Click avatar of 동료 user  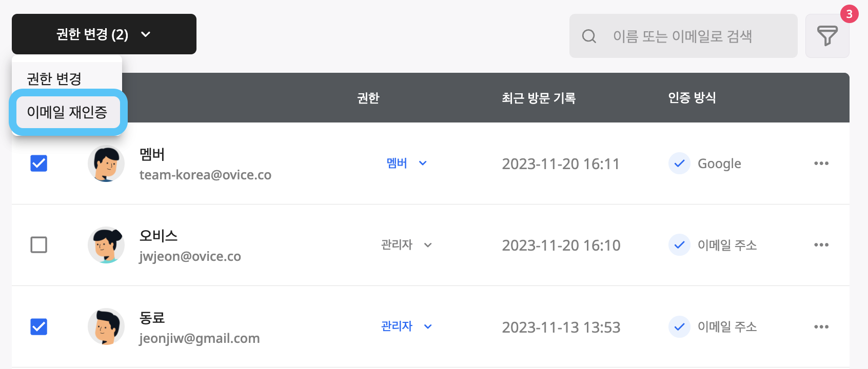pyautogui.click(x=106, y=326)
